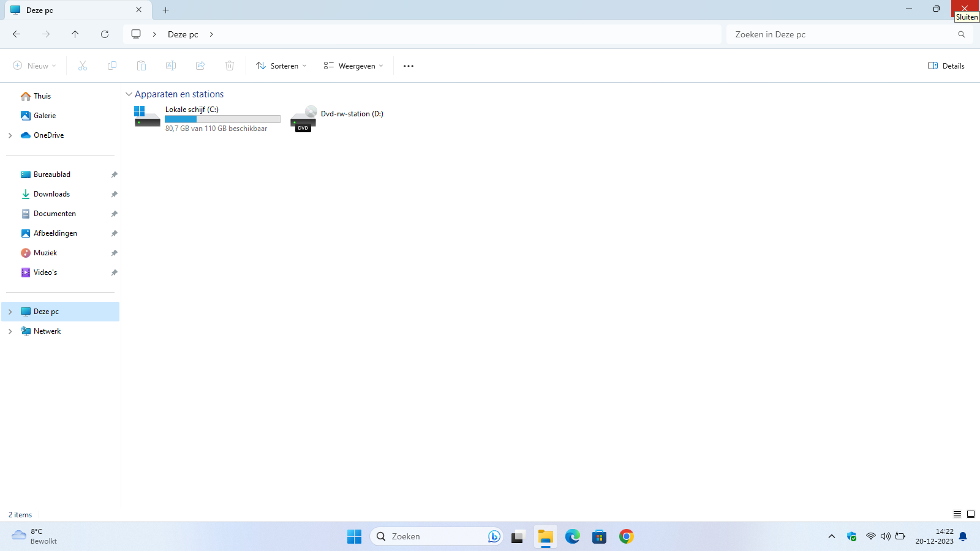Expand the OneDrive tree node
The width and height of the screenshot is (980, 551).
coord(10,135)
